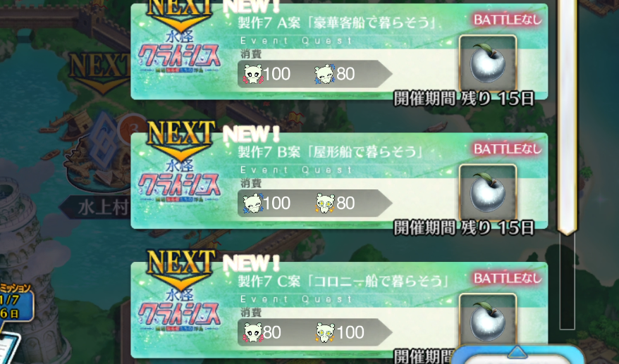619x364 pixels.
Task: Select quest 製作7 B案「屋形船で暮らそう」
Action: (339, 181)
